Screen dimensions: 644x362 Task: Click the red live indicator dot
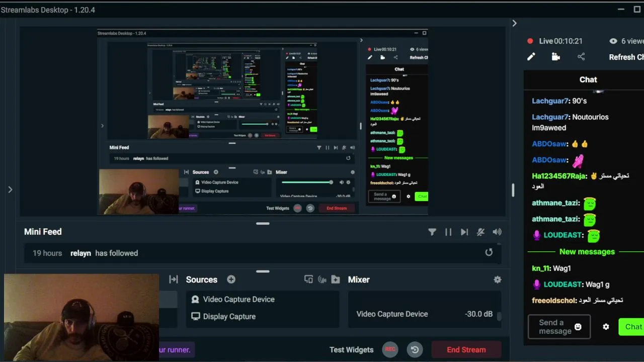(530, 41)
